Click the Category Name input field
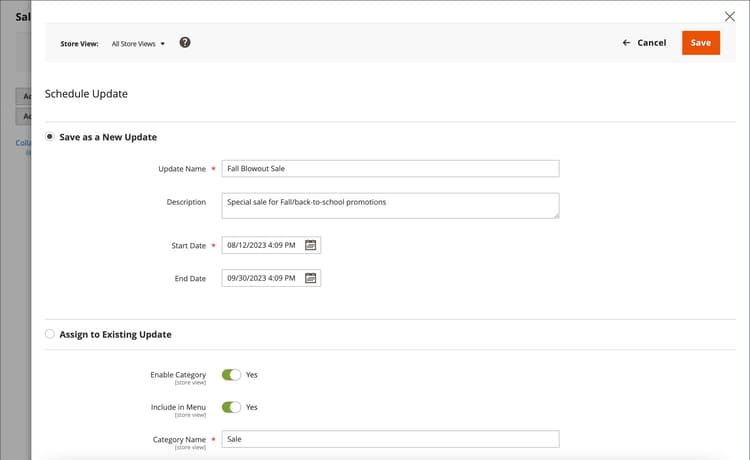 coord(390,439)
